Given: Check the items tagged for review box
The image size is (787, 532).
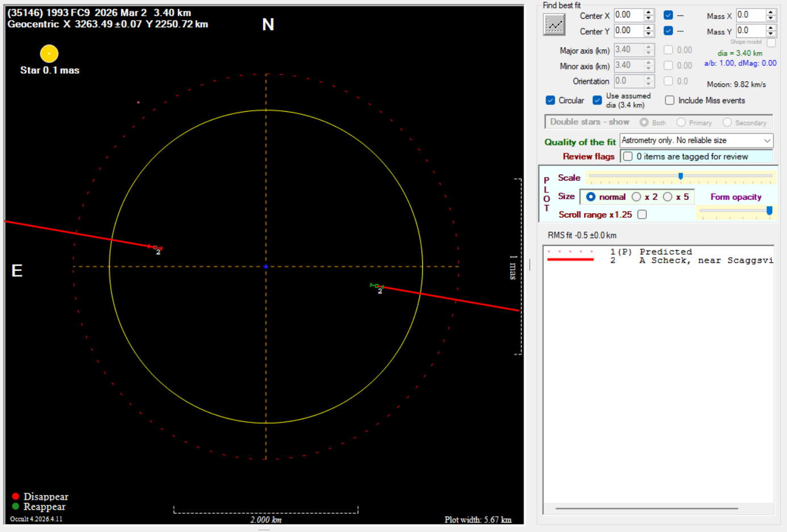Looking at the screenshot, I should pyautogui.click(x=628, y=156).
